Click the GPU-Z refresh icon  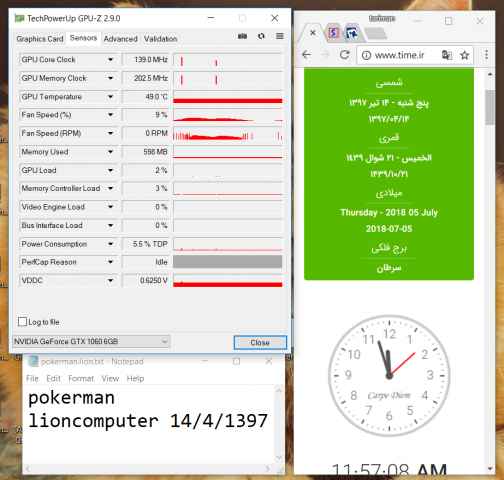[261, 36]
